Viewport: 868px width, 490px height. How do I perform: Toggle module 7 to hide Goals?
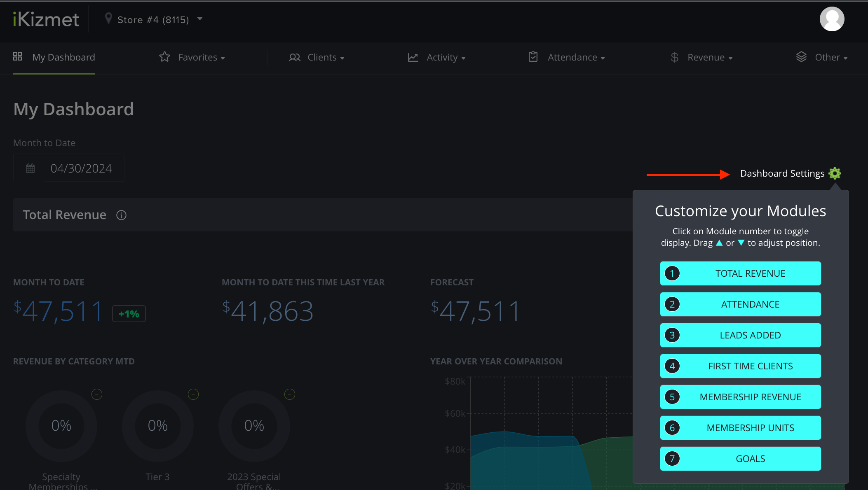click(x=672, y=458)
